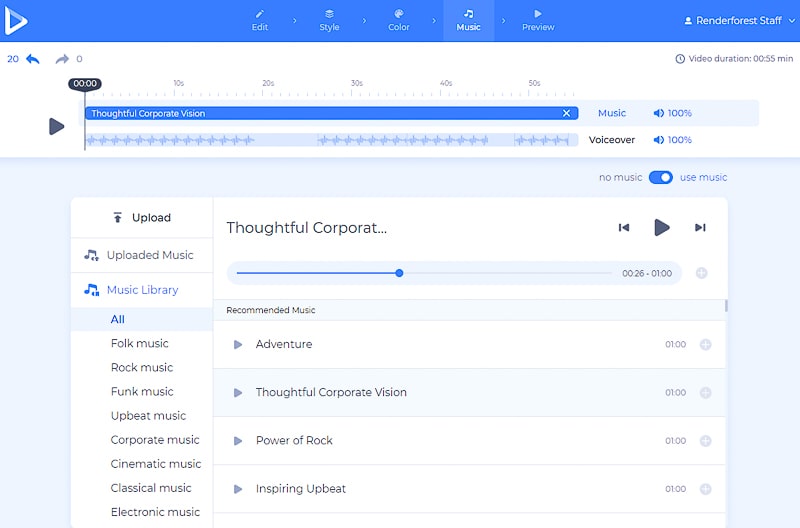
Task: Go to the Color step tab
Action: coord(399,20)
